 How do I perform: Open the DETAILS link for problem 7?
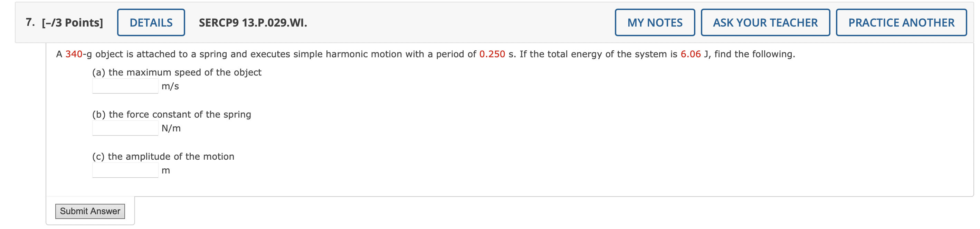151,22
